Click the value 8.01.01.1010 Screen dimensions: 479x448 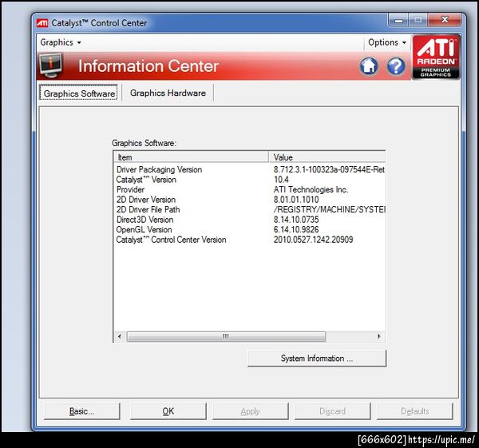click(296, 200)
